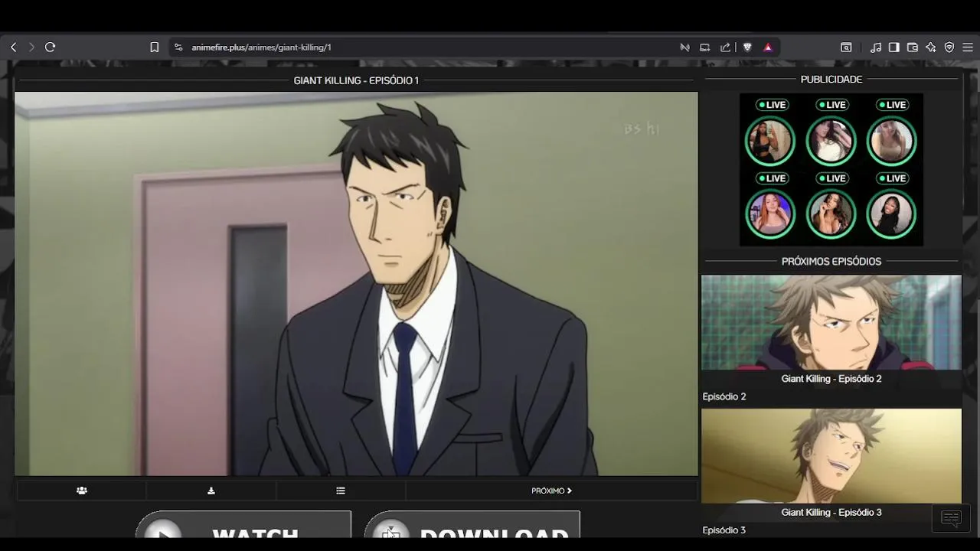Screen dimensions: 980x551
Task: Click the group/users icon below the video
Action: coord(82,491)
